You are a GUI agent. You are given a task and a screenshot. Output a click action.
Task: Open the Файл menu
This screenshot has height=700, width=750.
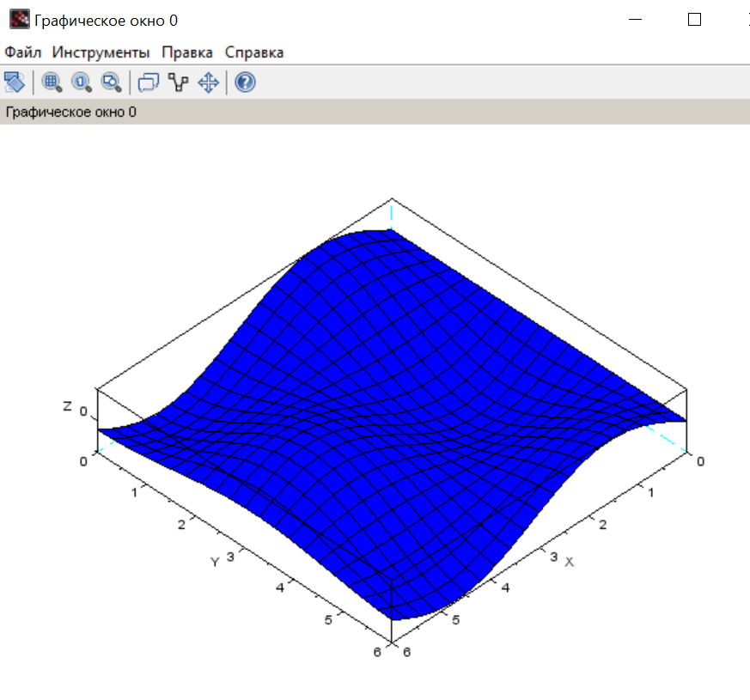click(x=23, y=52)
